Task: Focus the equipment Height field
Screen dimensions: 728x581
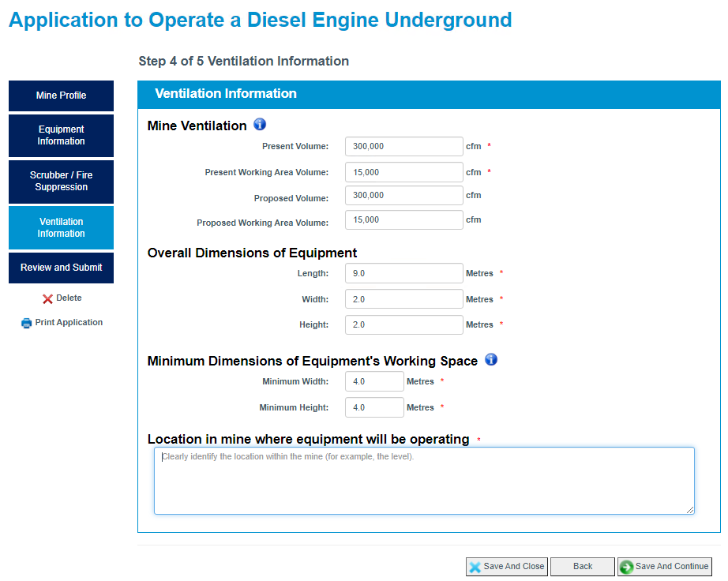Action: (x=403, y=324)
